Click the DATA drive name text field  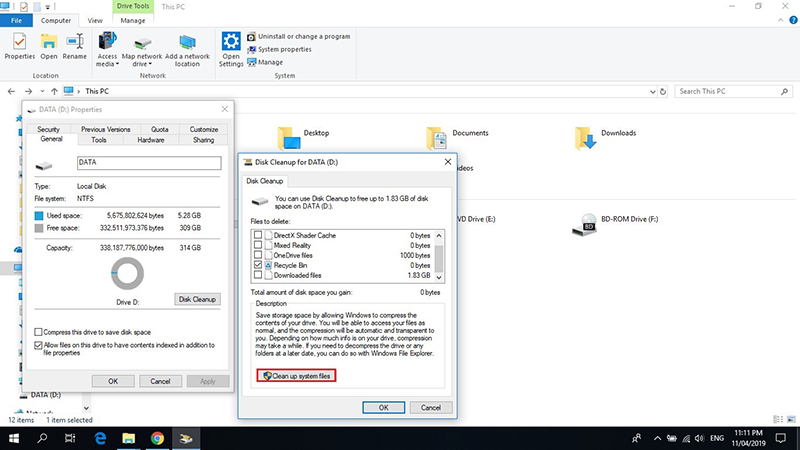(145, 163)
